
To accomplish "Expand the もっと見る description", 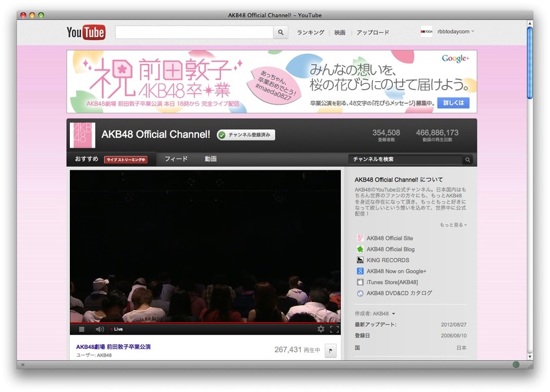I will pyautogui.click(x=453, y=225).
